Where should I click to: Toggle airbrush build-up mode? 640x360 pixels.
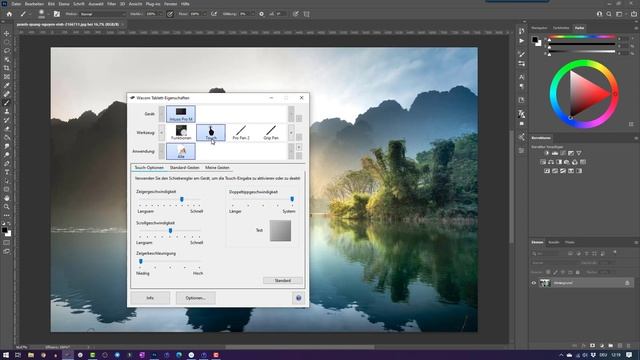click(214, 14)
